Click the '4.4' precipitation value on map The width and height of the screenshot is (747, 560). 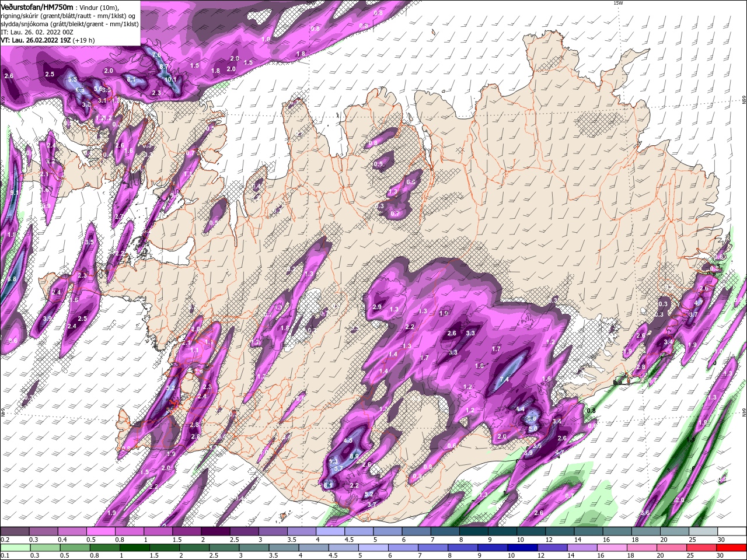tap(520, 409)
